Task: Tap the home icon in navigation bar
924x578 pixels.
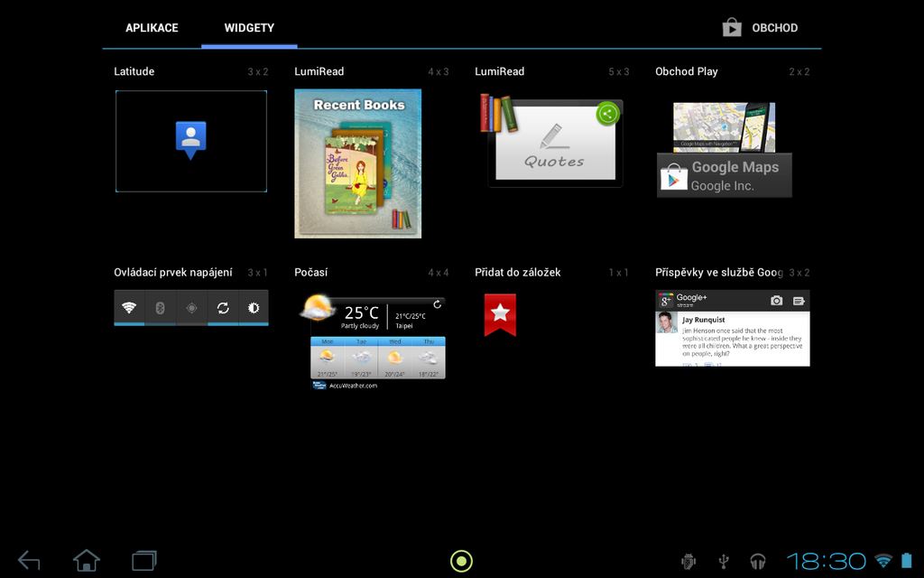Action: (85, 560)
